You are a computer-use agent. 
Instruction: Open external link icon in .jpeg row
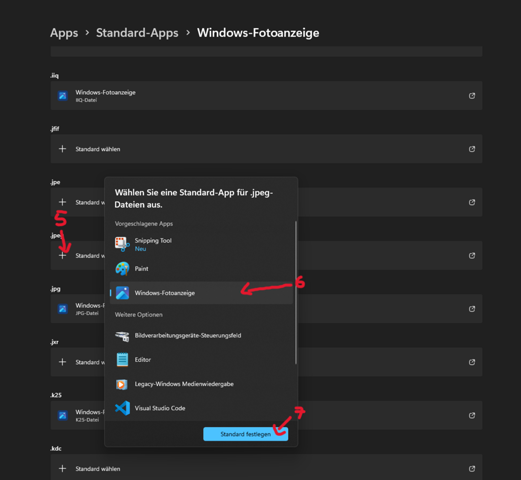pos(472,256)
